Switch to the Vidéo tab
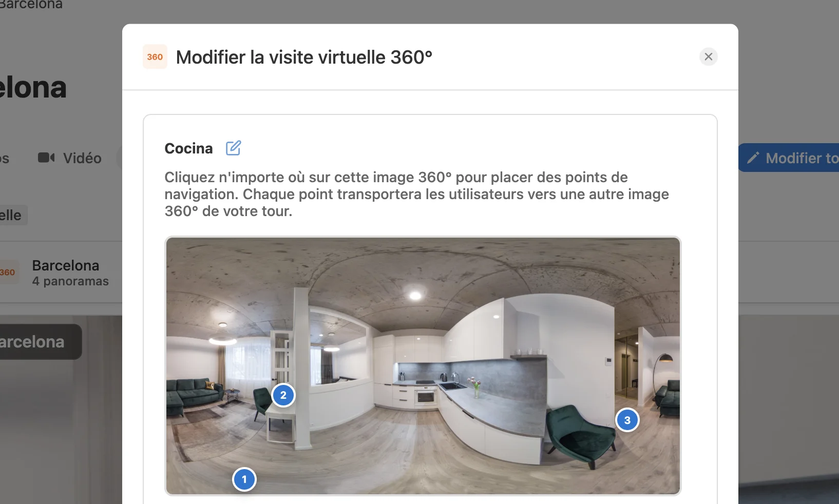The image size is (839, 504). point(70,158)
